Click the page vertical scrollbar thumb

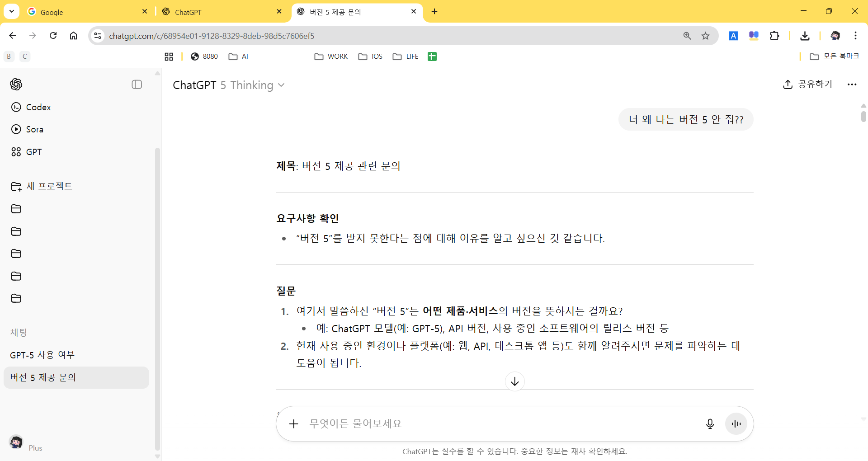click(863, 116)
